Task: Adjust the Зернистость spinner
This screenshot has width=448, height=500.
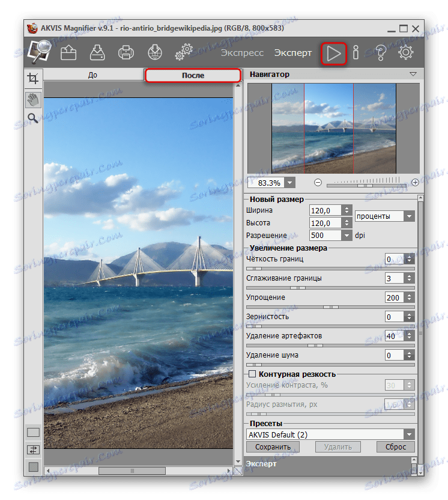Action: [x=410, y=317]
